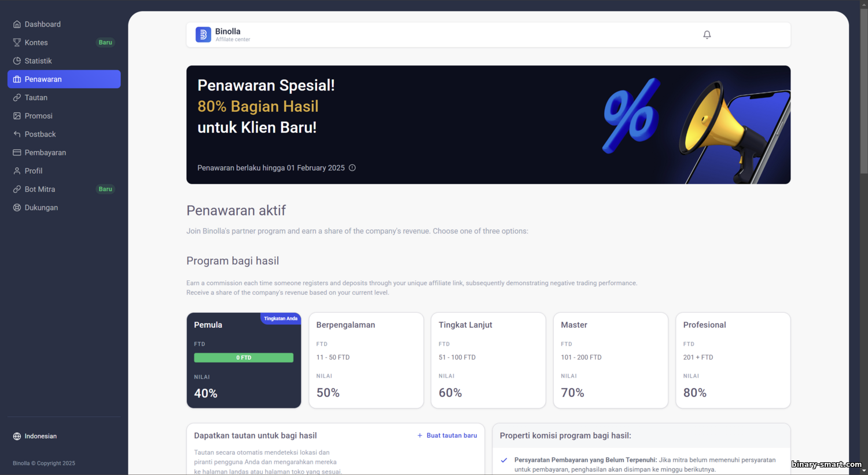Click the Kontes trophy icon
Image resolution: width=868 pixels, height=475 pixels.
click(x=17, y=42)
